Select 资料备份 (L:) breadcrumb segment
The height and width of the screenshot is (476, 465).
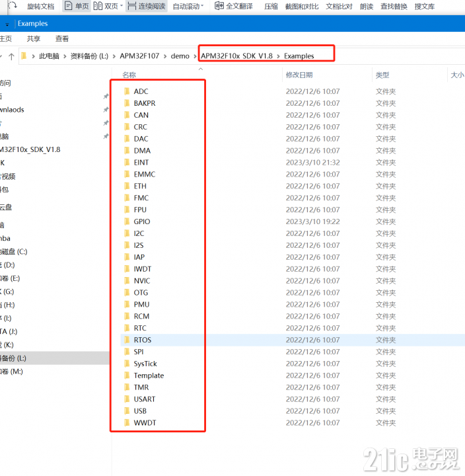(89, 56)
